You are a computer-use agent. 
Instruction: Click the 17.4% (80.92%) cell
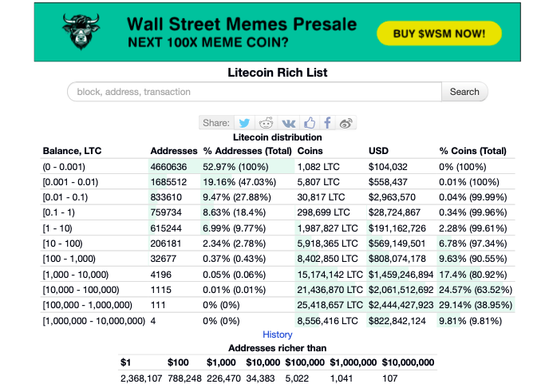point(472,275)
